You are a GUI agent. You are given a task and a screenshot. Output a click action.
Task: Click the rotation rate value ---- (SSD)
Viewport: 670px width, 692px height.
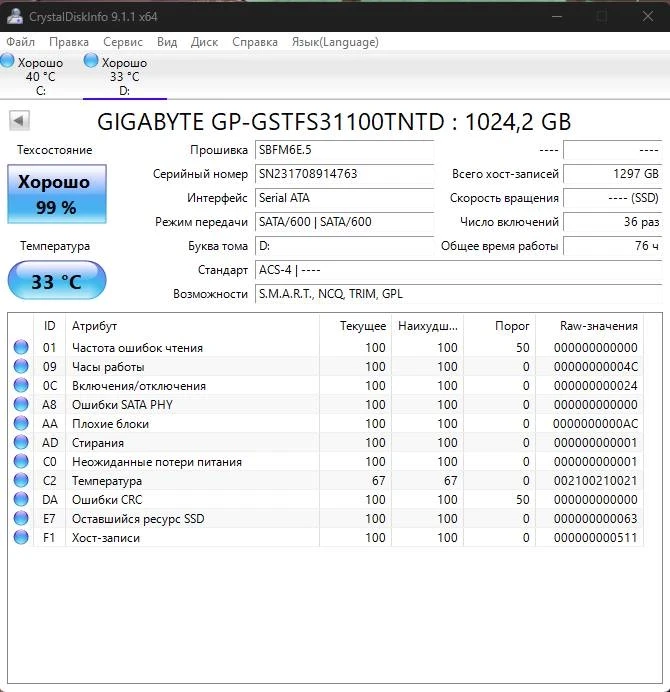(613, 198)
